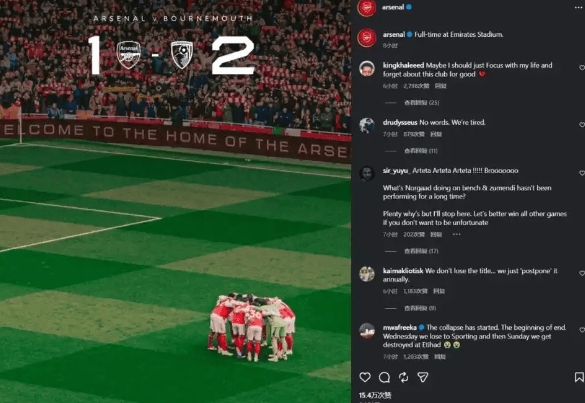Reply to mwafreeka's comment
The image size is (585, 403).
coord(440,357)
